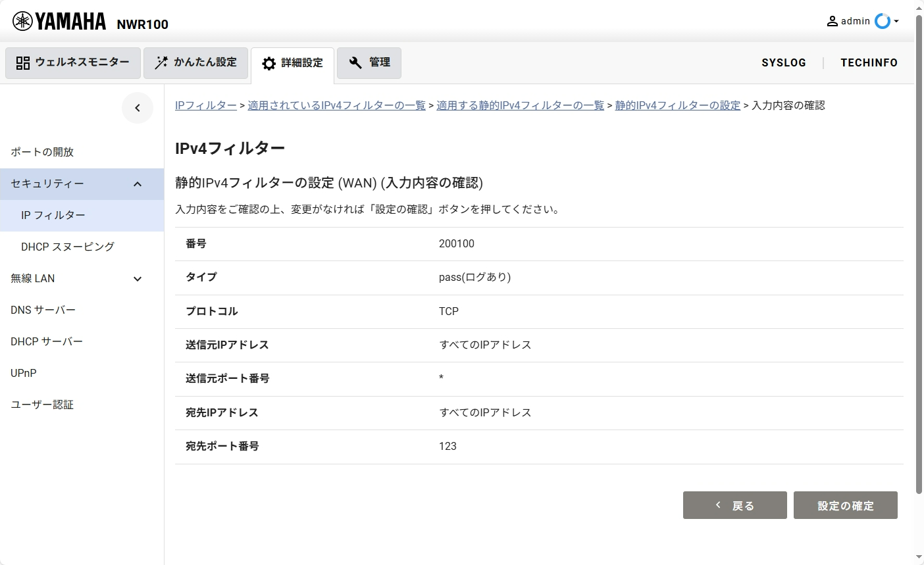Viewport: 924px width, 565px height.
Task: Open the ウェルネスモニター tab
Action: coord(73,62)
